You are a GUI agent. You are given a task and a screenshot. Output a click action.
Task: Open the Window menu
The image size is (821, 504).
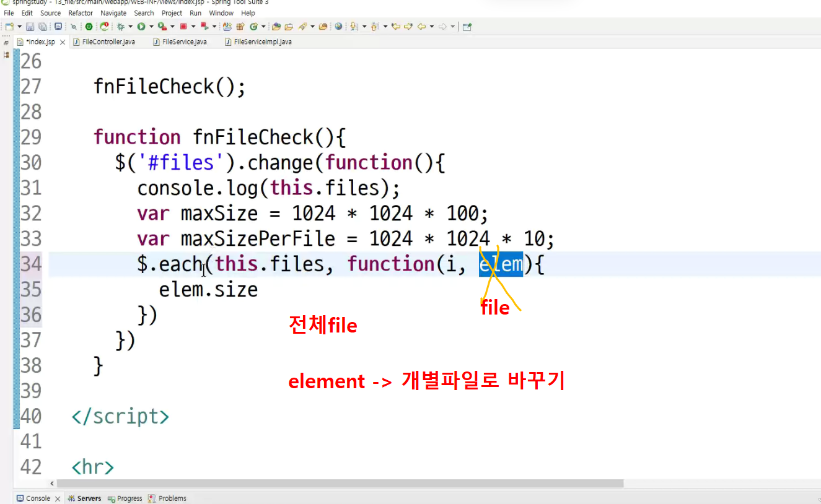coord(221,13)
